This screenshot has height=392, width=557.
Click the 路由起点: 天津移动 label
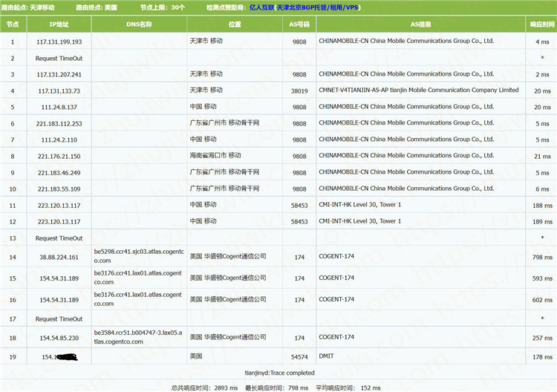tap(27, 7)
